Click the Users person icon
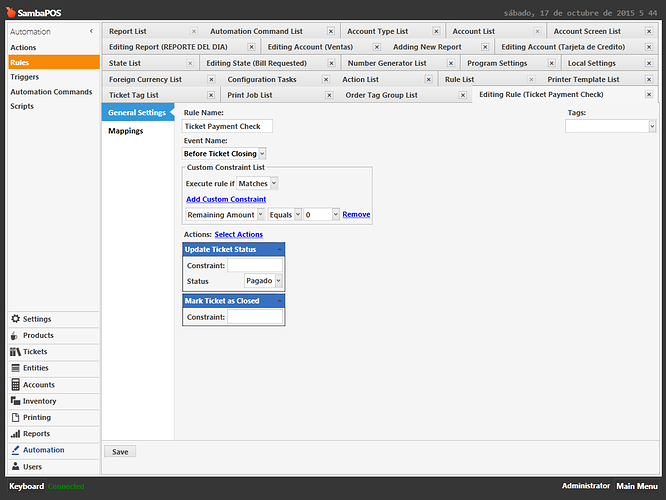Viewport: 666px width, 500px height. point(15,466)
